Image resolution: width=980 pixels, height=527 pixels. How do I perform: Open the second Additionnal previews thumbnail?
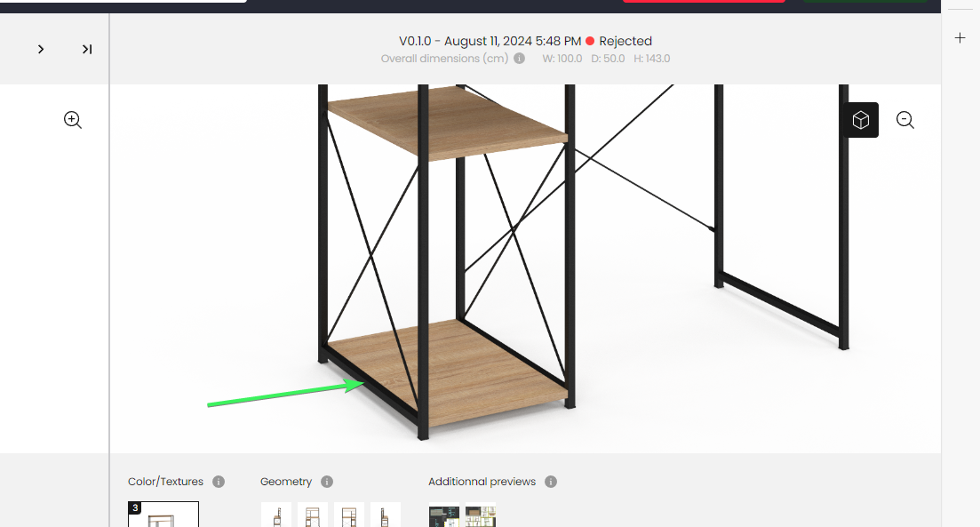click(480, 516)
